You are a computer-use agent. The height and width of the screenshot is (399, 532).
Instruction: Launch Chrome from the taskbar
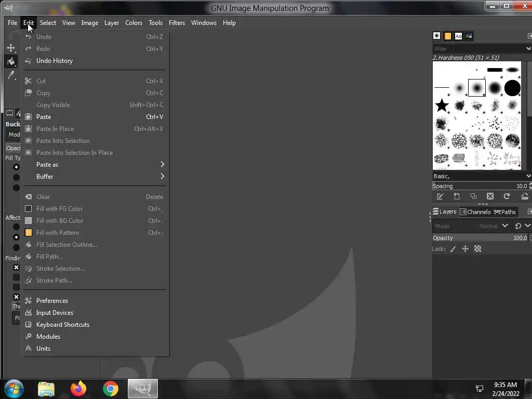(x=111, y=389)
